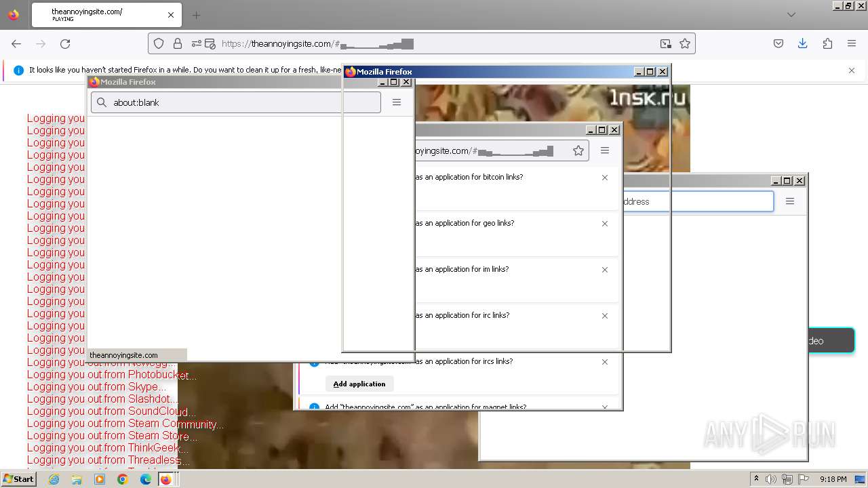Click the text 'Logging you out from Steam Store...'
The image size is (868, 488).
coord(112,436)
